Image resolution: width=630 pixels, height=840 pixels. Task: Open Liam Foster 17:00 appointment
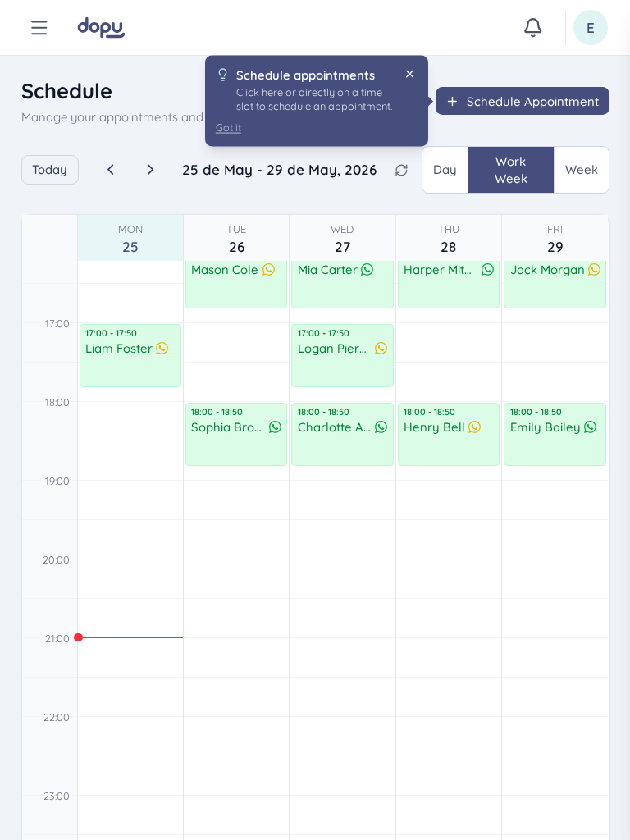130,355
